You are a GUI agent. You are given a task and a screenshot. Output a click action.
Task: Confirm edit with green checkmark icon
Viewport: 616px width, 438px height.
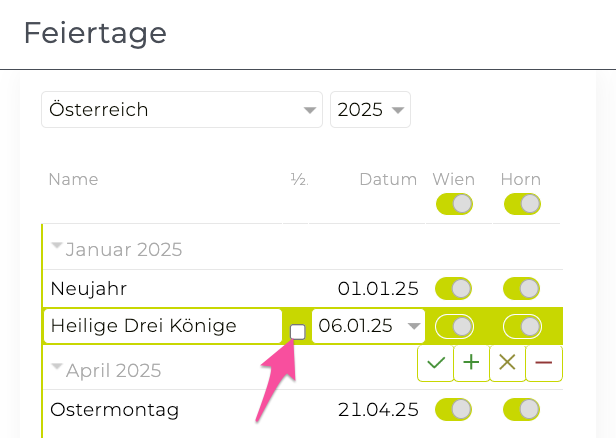tap(435, 364)
